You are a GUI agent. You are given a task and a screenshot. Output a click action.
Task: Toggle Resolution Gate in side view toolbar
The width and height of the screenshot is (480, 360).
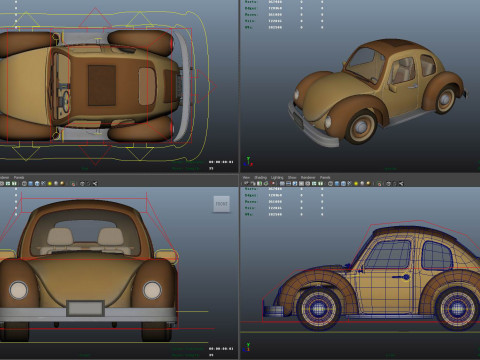295,184
